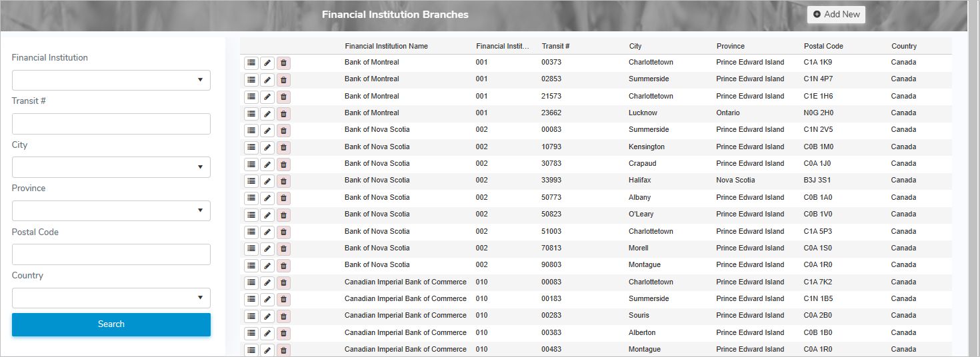Click the details list icon for O'Leary branch
Screen dimensions: 980x357
pyautogui.click(x=251, y=215)
